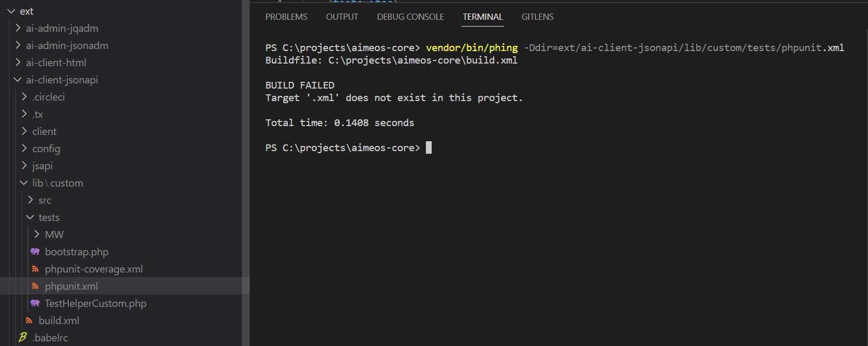Expand the MW folder
The width and height of the screenshot is (868, 346).
[x=36, y=234]
